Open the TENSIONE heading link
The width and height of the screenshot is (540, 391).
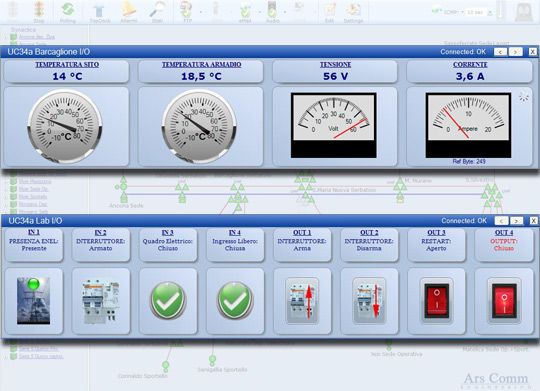(x=335, y=65)
